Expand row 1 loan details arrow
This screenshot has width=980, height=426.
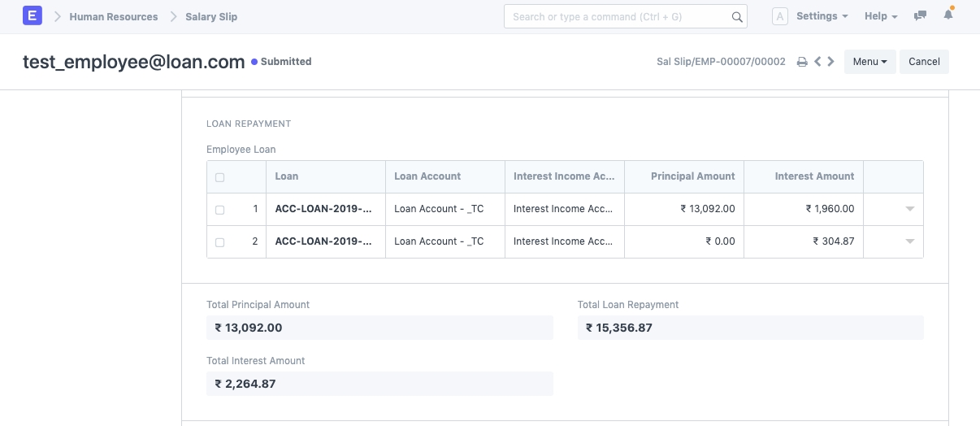(909, 209)
